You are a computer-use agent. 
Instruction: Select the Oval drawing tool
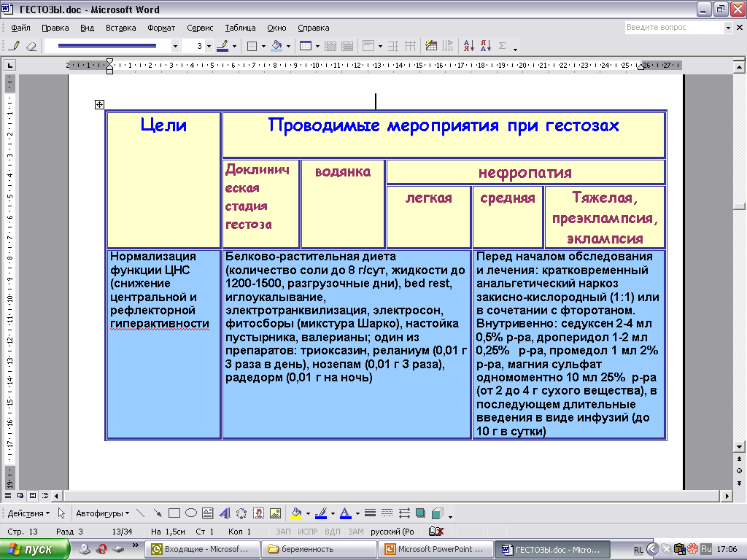click(x=191, y=513)
